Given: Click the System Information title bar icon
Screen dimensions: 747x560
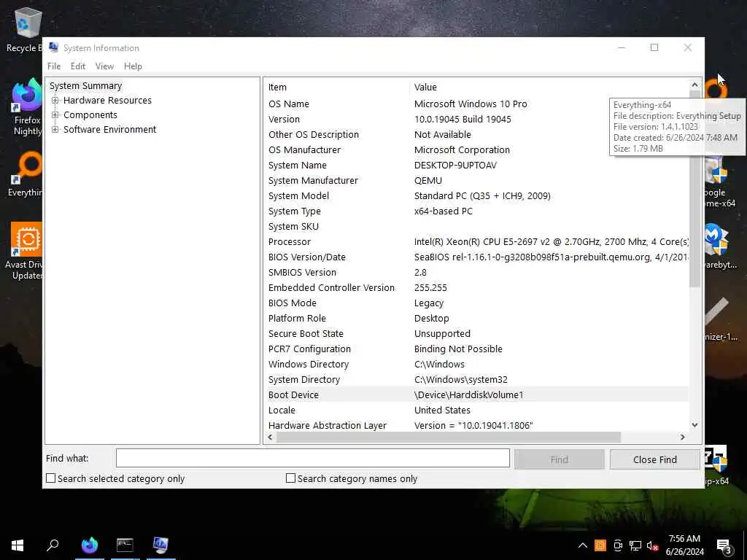Looking at the screenshot, I should tap(54, 47).
